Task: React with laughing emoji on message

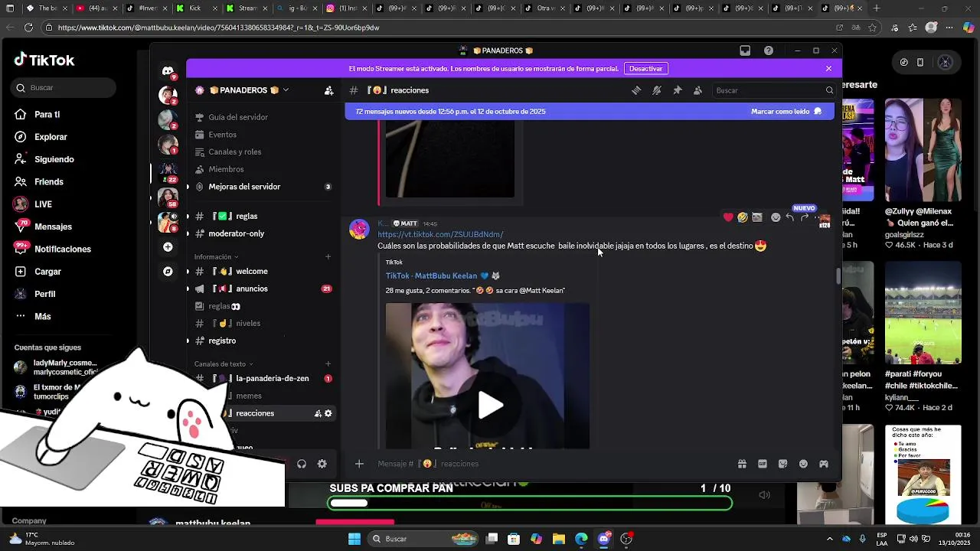Action: (743, 217)
